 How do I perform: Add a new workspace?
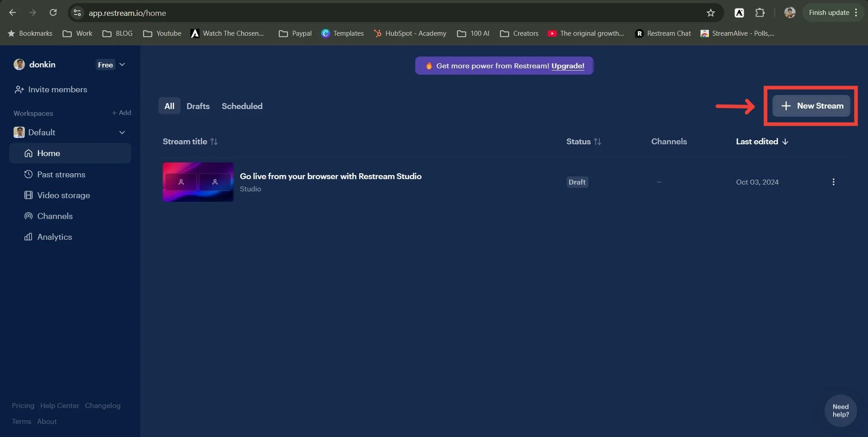coord(122,113)
